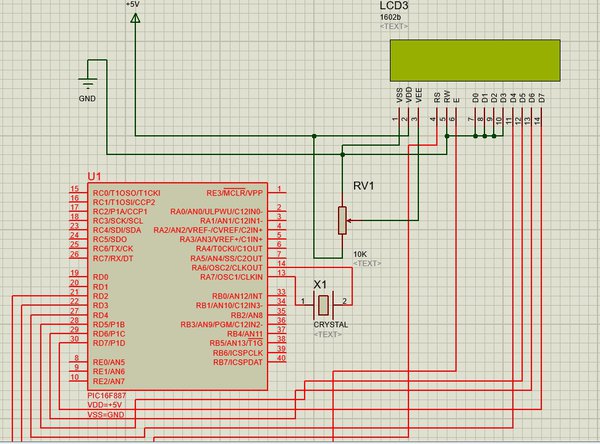
Task: Select the GND ground symbol
Action: 88,83
